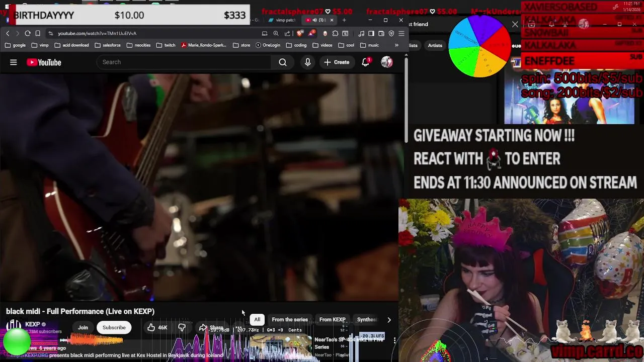Select the From KEXP chip
The width and height of the screenshot is (644, 362).
point(332,320)
